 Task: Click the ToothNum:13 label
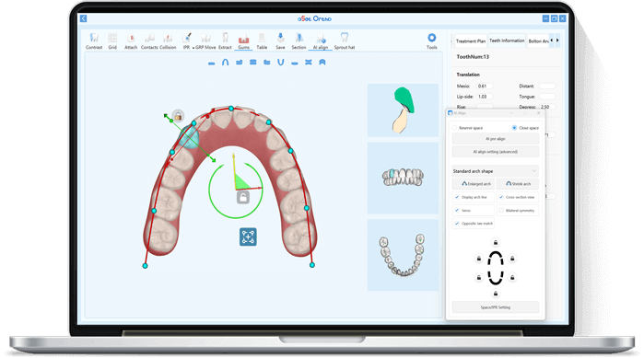(473, 57)
